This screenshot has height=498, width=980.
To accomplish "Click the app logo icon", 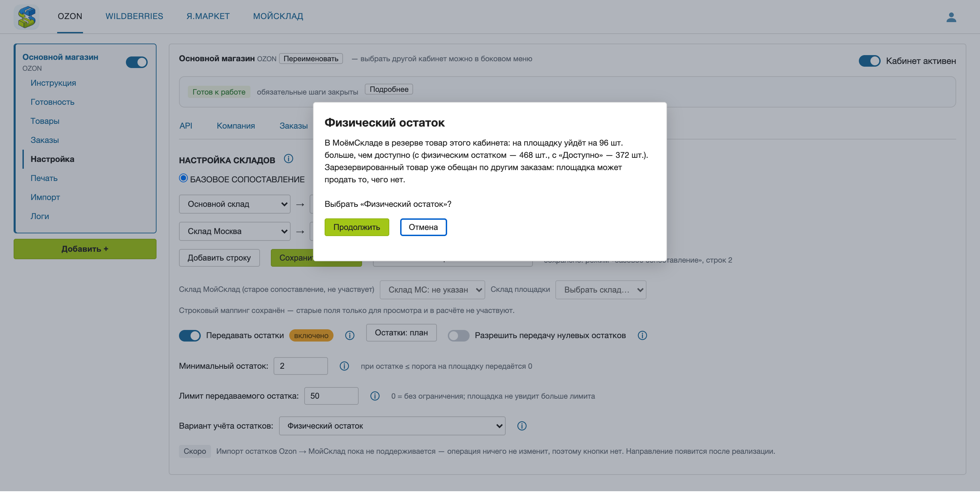I will pyautogui.click(x=27, y=17).
